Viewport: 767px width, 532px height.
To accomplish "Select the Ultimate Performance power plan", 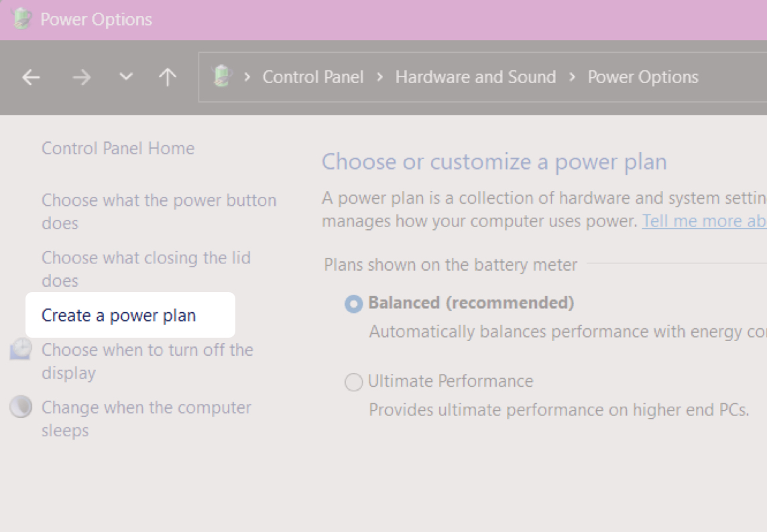I will coord(353,382).
